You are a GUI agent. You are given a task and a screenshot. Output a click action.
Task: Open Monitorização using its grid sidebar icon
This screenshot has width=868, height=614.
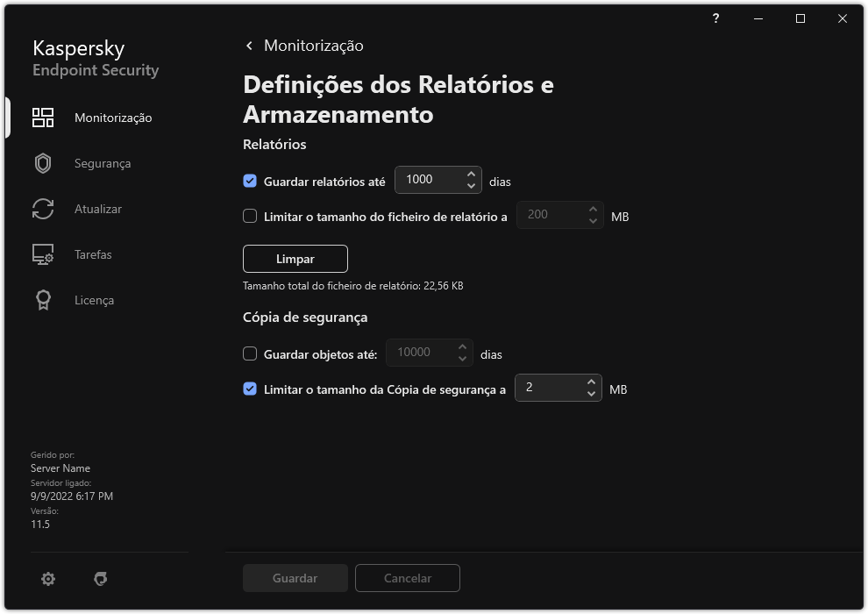click(x=42, y=117)
